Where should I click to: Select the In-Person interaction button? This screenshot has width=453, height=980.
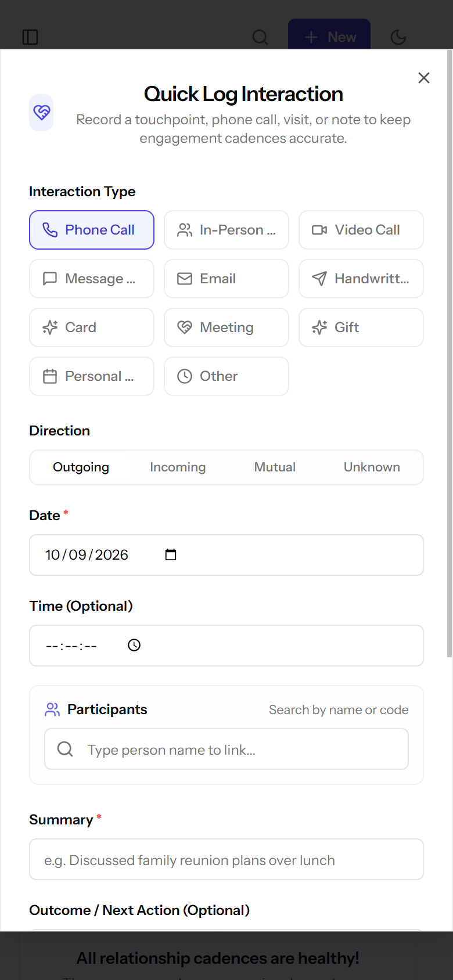pos(227,230)
